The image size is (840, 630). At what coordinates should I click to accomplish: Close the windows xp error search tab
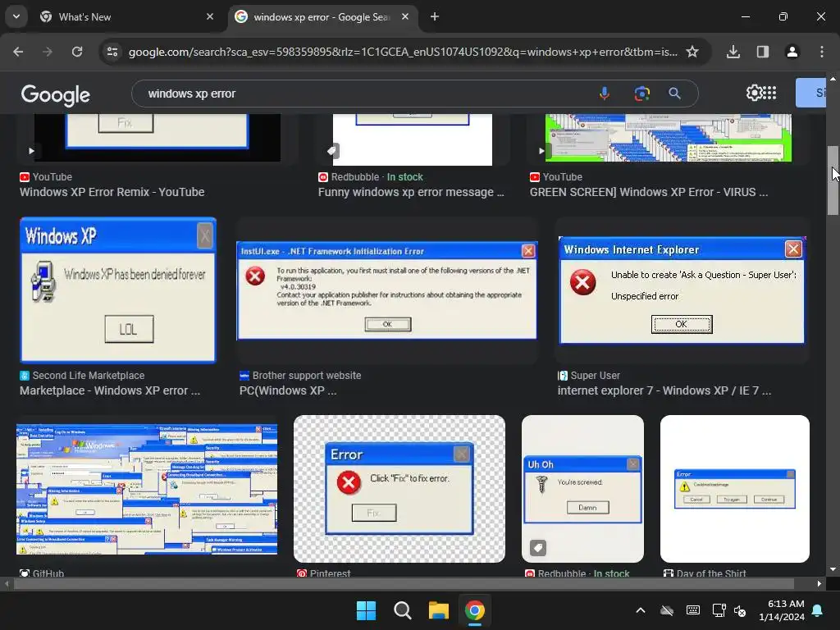coord(405,16)
